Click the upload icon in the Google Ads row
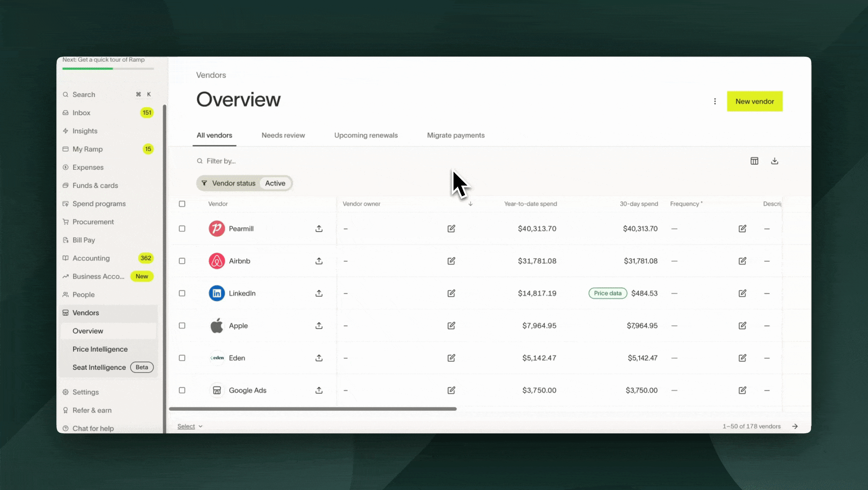Viewport: 868px width, 490px height. [x=319, y=390]
